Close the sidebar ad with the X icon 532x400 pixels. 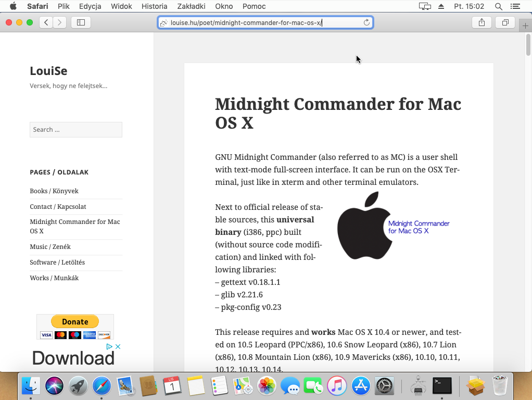click(118, 347)
